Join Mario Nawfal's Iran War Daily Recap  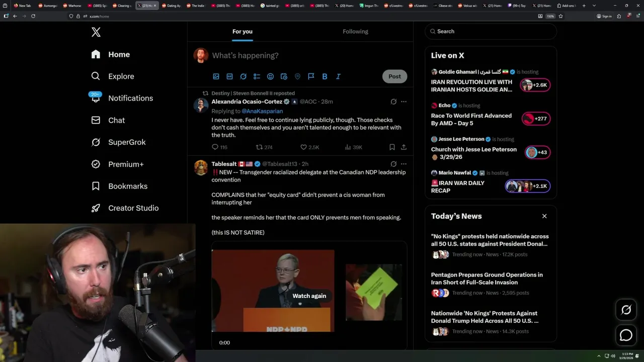528,186
